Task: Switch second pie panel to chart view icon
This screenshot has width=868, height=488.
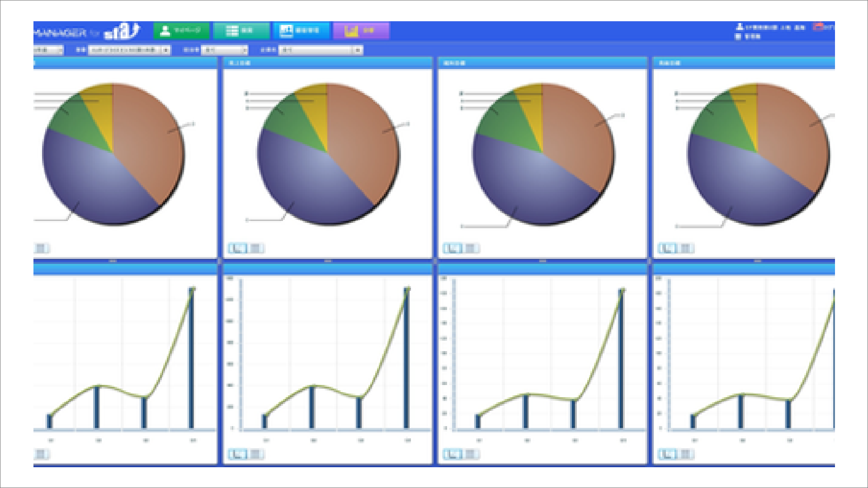Action: [x=237, y=248]
